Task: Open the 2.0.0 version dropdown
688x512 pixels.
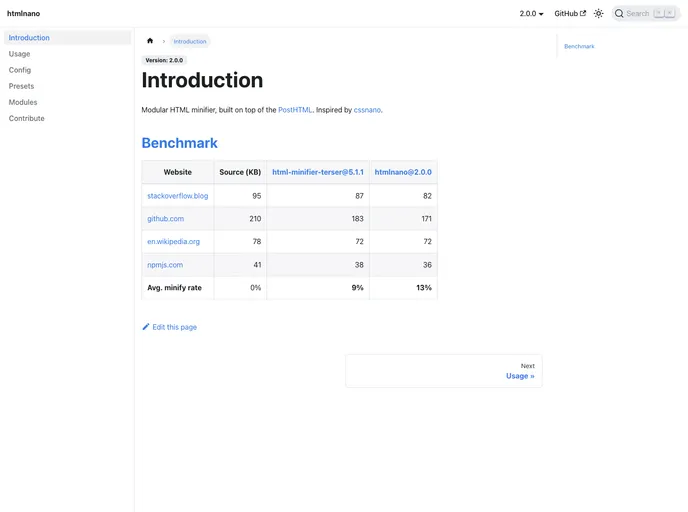Action: [531, 14]
